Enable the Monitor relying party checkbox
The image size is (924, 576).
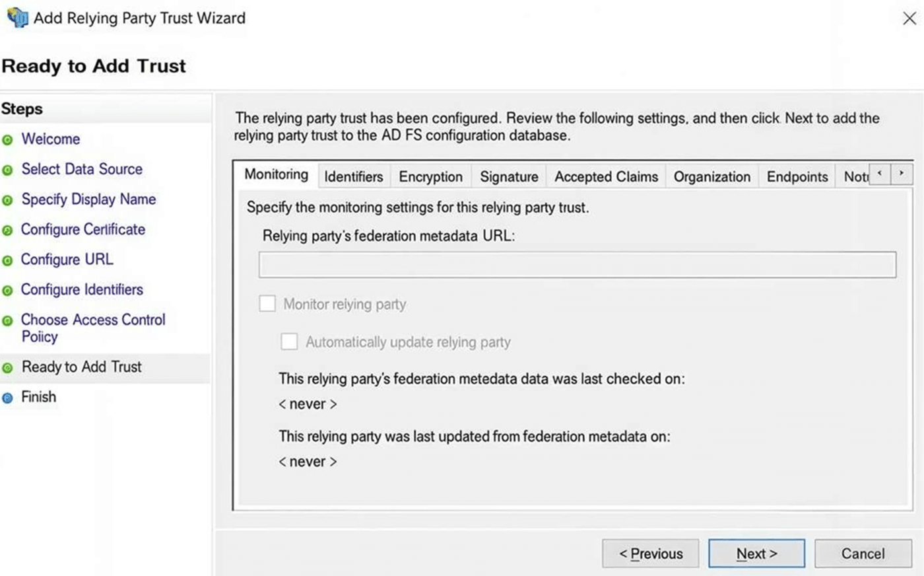click(x=267, y=304)
